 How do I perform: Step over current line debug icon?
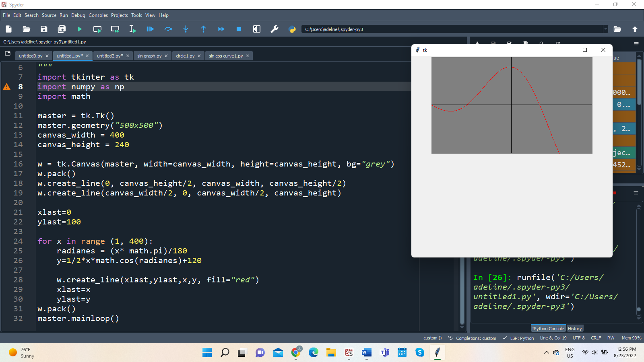pos(168,29)
